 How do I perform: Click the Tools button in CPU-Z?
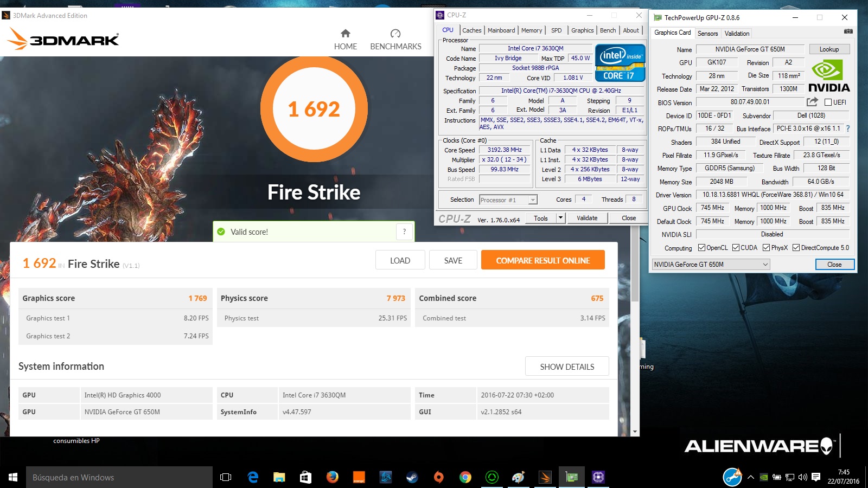point(541,218)
